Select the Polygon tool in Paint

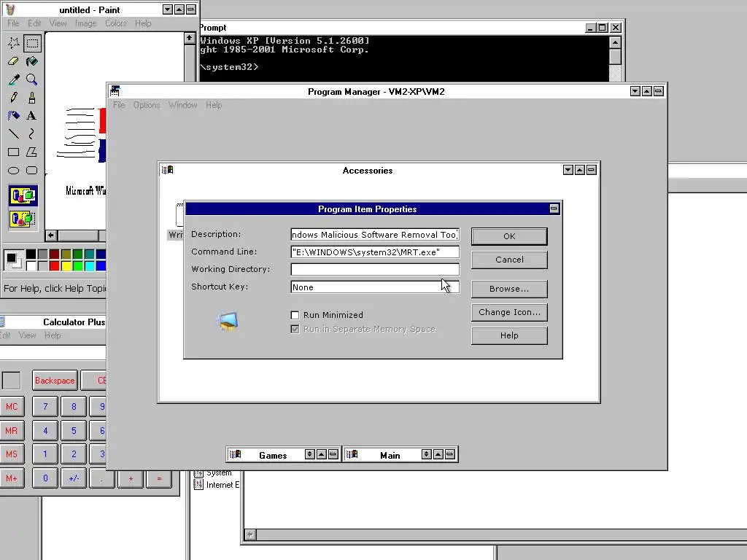tap(32, 152)
